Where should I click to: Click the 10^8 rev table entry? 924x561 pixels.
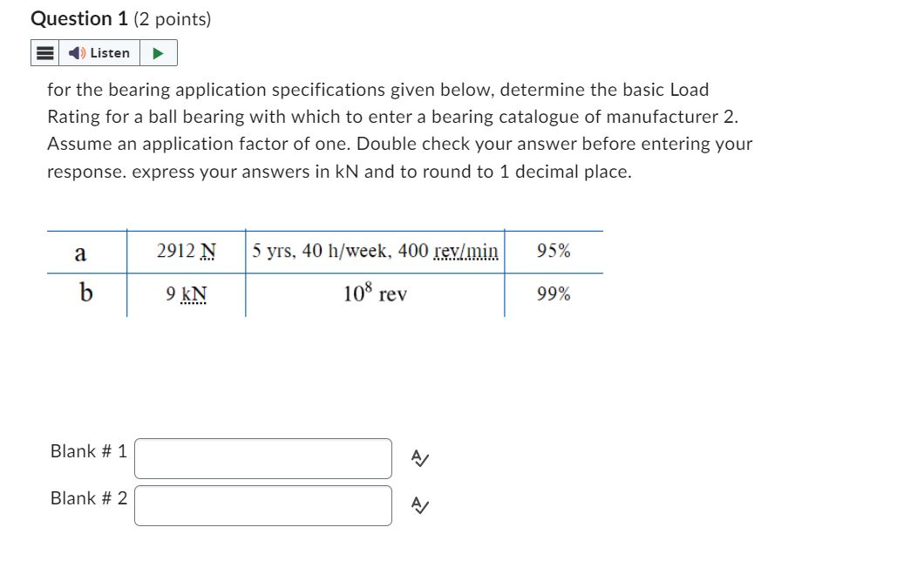coord(375,294)
